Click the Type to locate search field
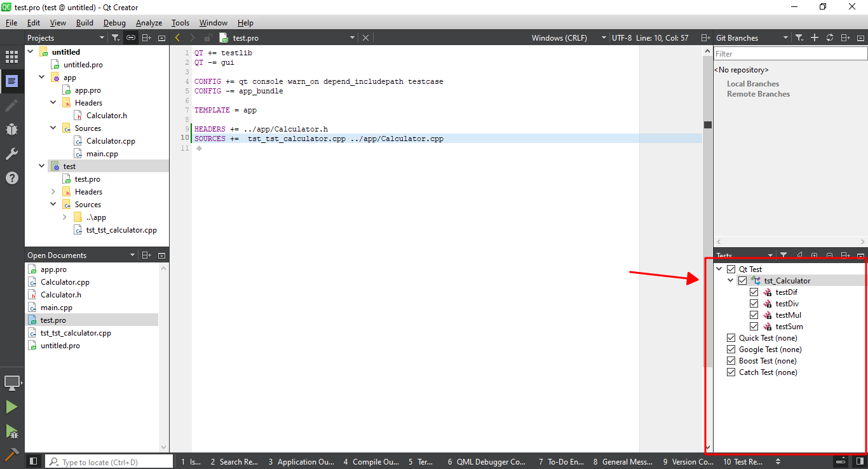Screen dimensions: 868x469 (x=109, y=462)
